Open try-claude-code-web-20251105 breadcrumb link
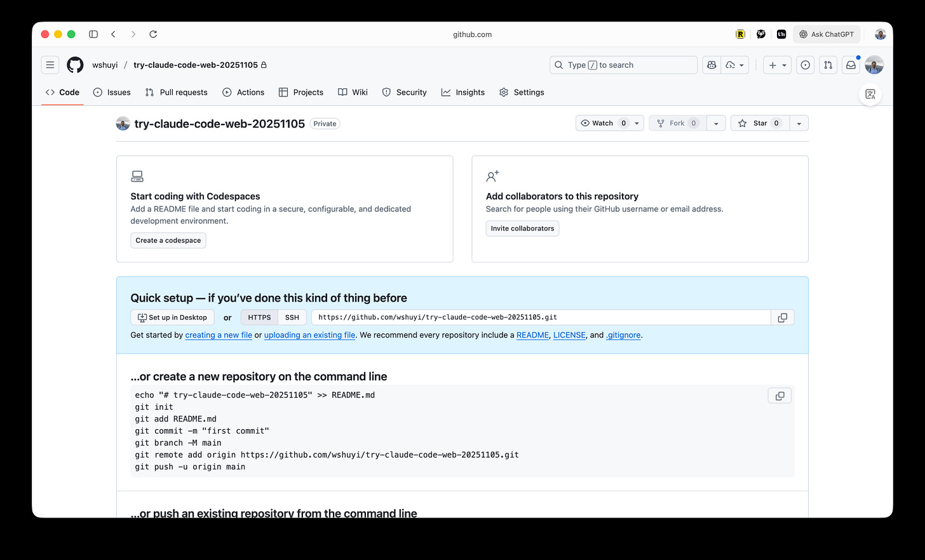This screenshot has height=560, width=925. click(x=196, y=65)
